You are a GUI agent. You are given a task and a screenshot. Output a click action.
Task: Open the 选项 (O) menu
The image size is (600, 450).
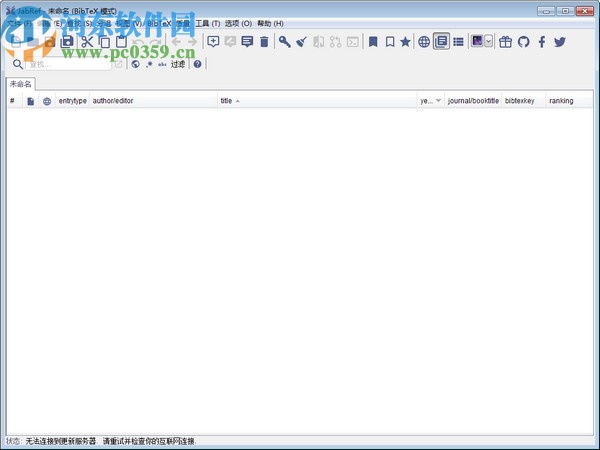point(238,23)
